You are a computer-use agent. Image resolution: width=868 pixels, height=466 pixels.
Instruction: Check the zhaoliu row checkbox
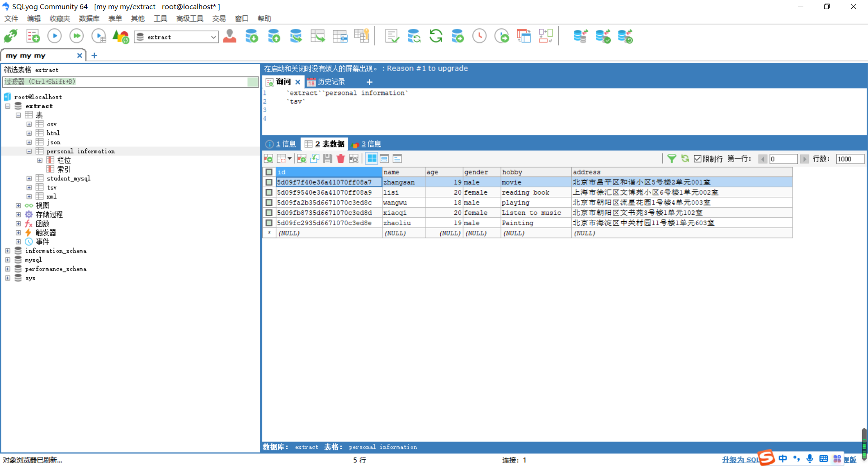click(x=269, y=223)
